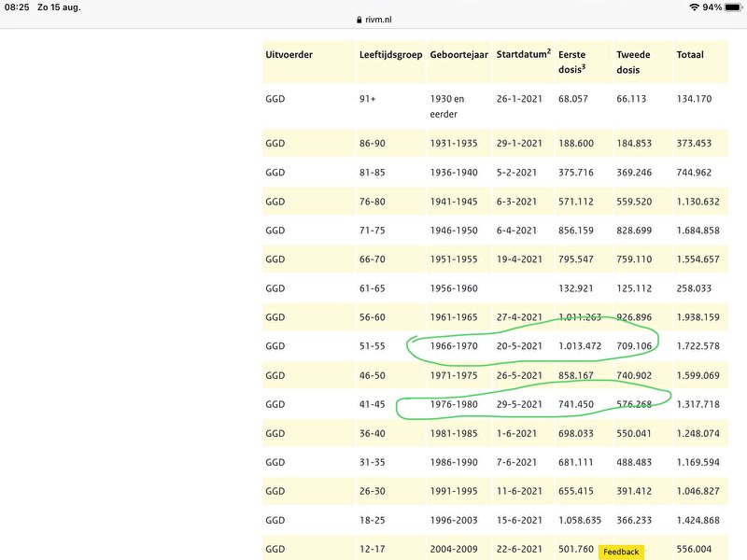The image size is (747, 560).
Task: Click start date 26-1-2021
Action: 519,99
